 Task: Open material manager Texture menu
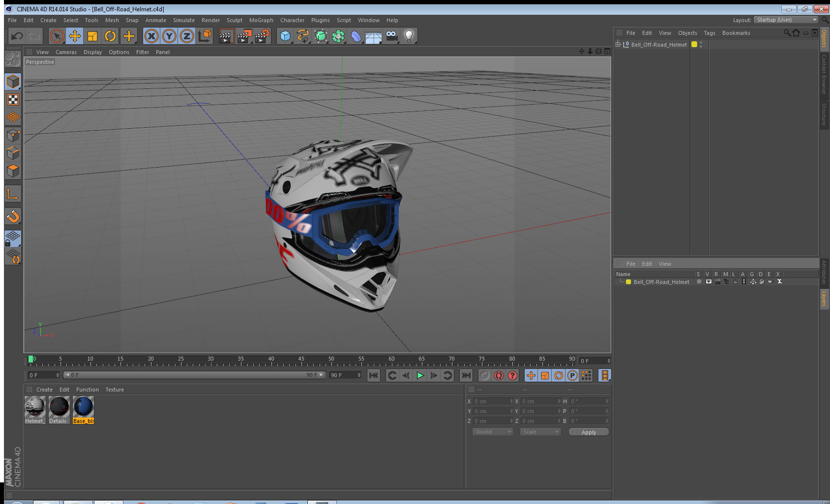(115, 390)
